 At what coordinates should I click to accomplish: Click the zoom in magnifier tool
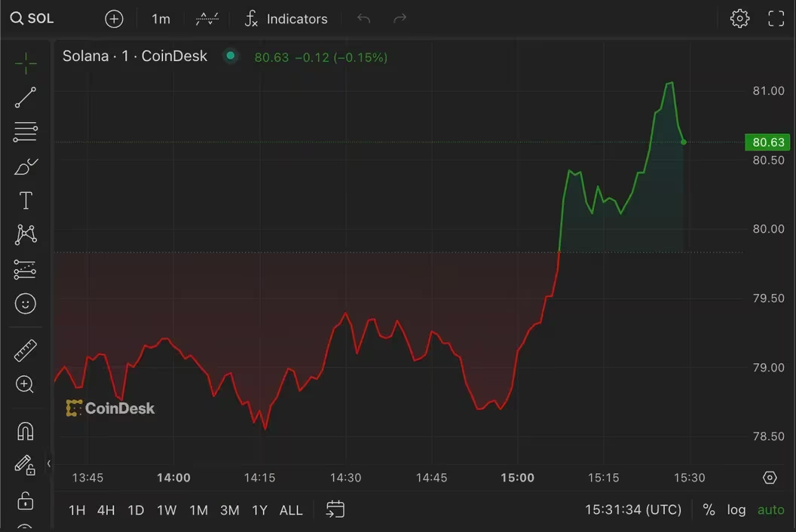point(26,385)
